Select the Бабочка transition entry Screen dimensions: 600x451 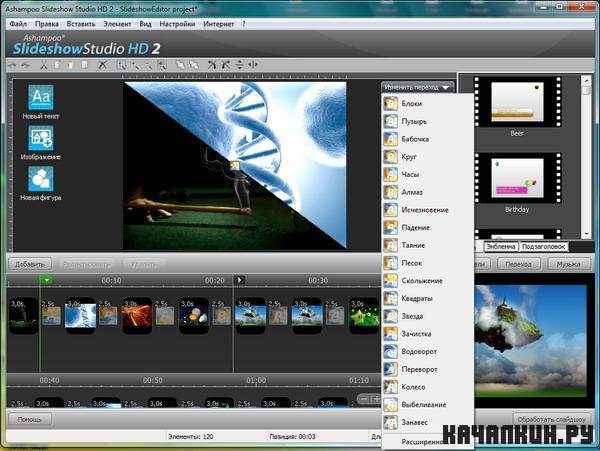click(x=428, y=139)
